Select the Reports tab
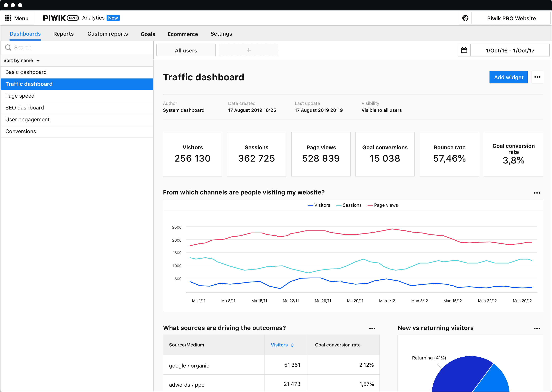Image resolution: width=552 pixels, height=392 pixels. coord(63,33)
